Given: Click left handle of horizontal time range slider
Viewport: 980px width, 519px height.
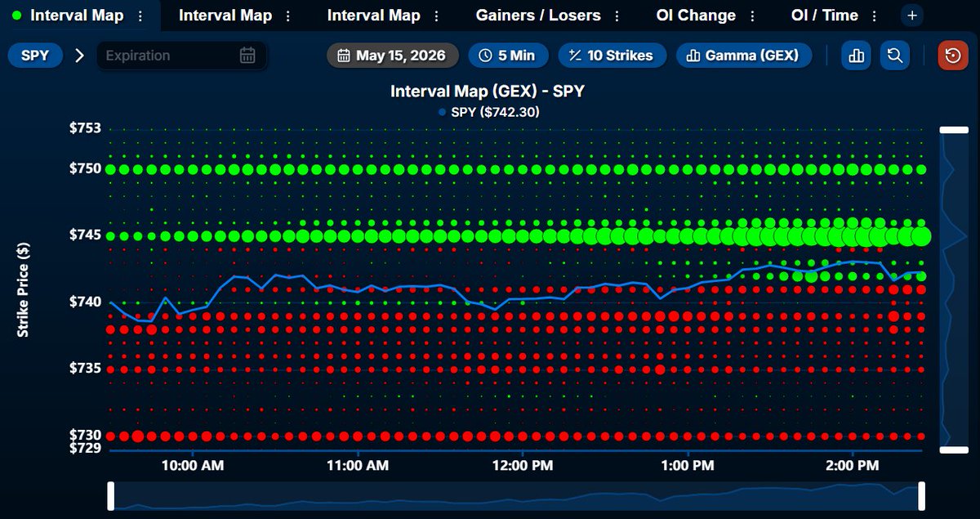Looking at the screenshot, I should click(111, 496).
